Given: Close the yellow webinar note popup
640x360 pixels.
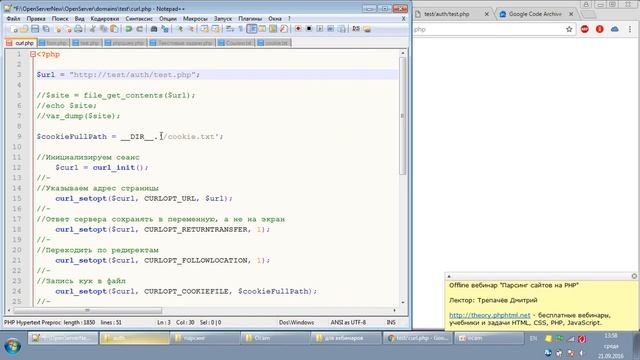Looking at the screenshot, I should tap(634, 276).
